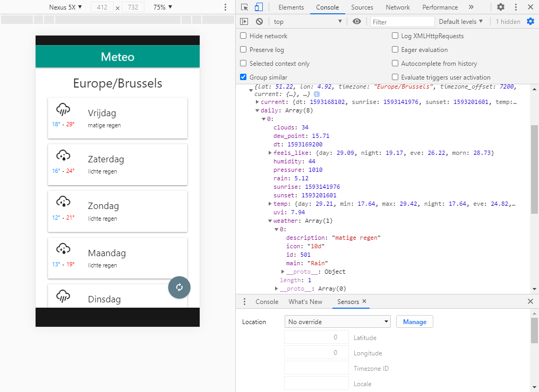Open the Nexus 5X device dropdown
This screenshot has width=539, height=392.
(x=65, y=7)
